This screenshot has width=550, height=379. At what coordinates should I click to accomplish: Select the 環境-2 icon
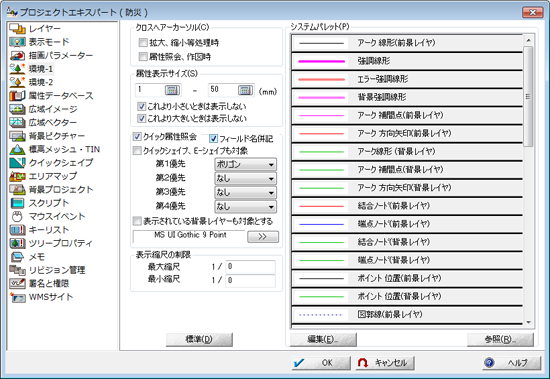17,82
